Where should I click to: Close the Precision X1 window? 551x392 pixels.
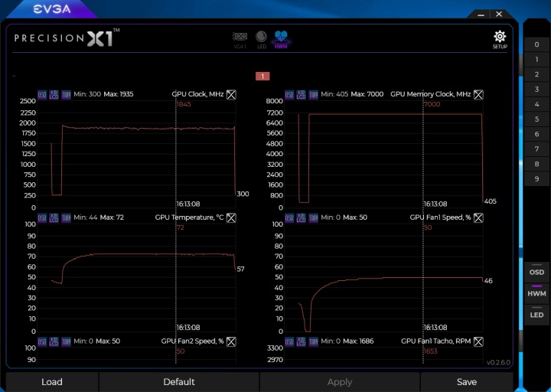(x=499, y=14)
